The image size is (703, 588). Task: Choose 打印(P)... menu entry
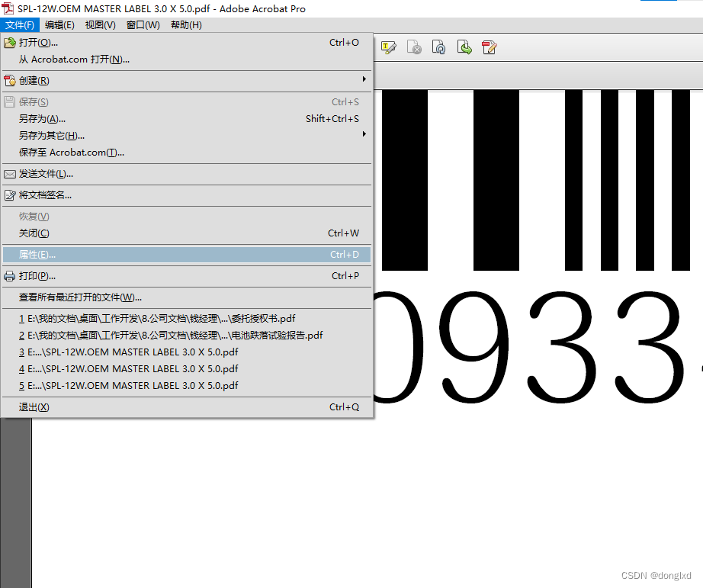[x=187, y=276]
